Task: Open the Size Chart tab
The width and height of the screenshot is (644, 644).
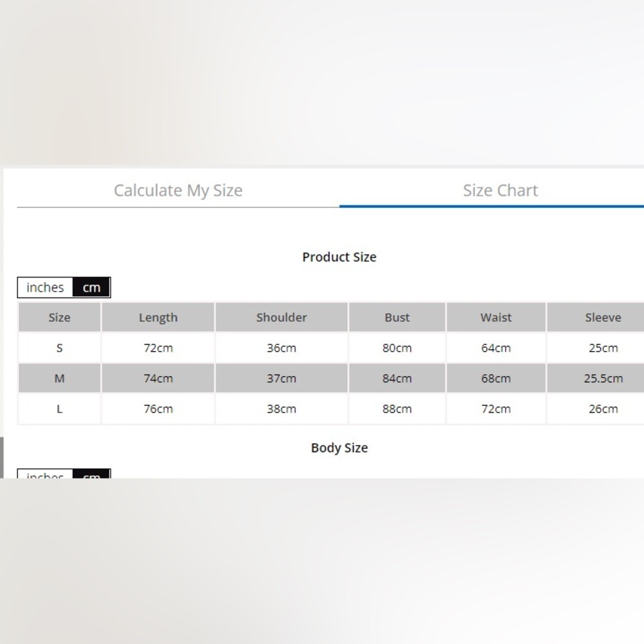Action: tap(500, 191)
